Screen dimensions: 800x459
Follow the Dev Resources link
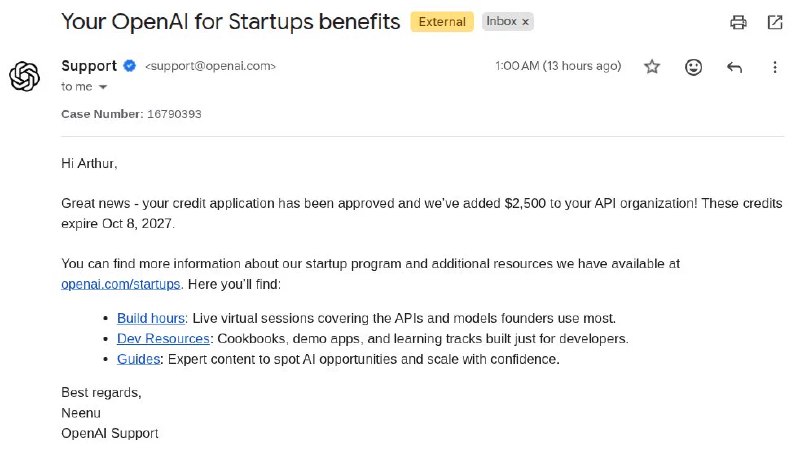pyautogui.click(x=163, y=339)
